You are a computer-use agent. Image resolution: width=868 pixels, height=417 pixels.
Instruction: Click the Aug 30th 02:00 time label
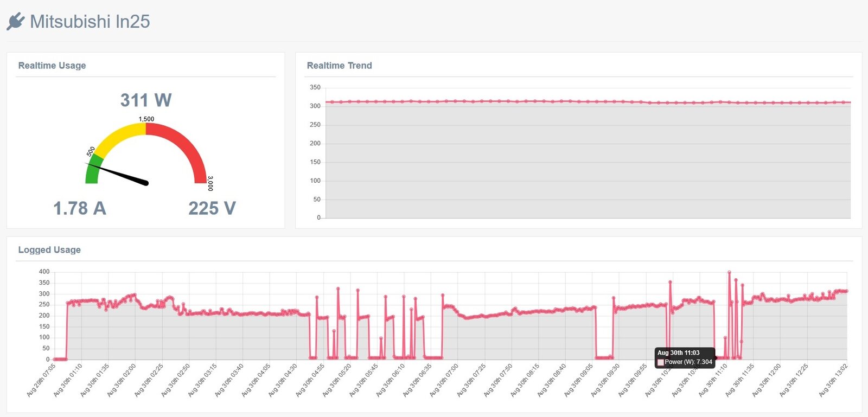click(122, 381)
